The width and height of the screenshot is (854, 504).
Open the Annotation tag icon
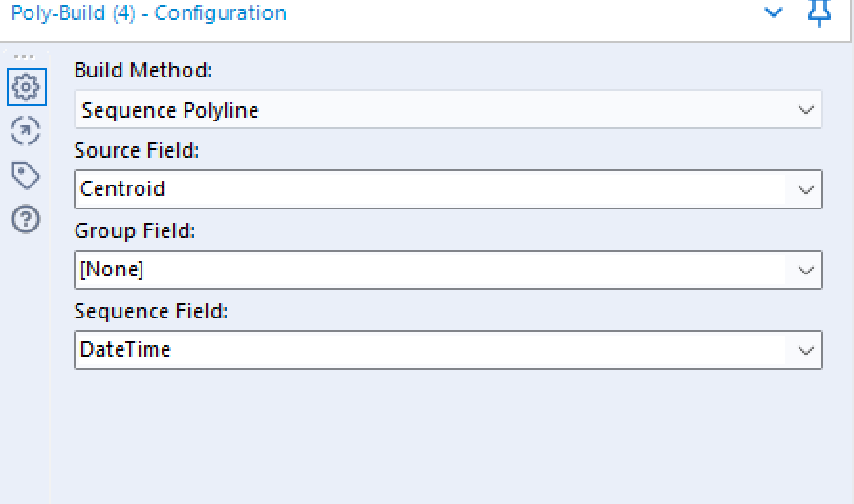pos(26,175)
